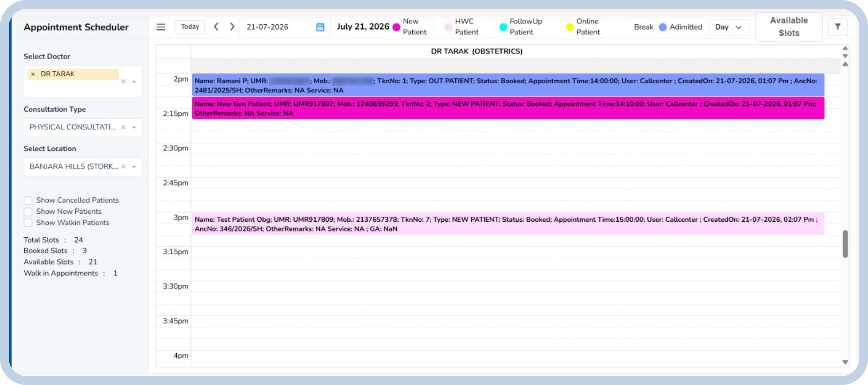868x385 pixels.
Task: Click the Appointment Scheduler title
Action: [76, 27]
